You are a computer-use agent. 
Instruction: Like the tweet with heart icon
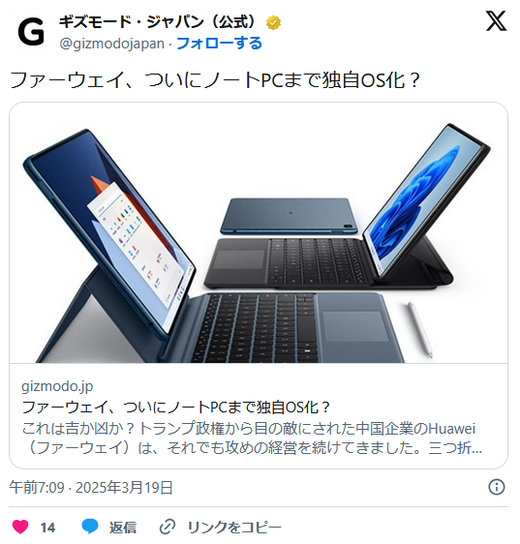coord(20,527)
